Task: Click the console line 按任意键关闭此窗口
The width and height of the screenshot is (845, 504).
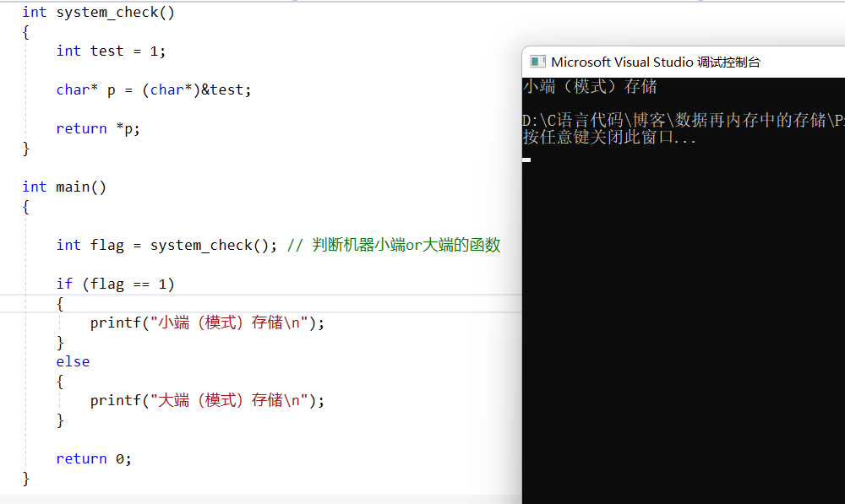Action: 609,137
